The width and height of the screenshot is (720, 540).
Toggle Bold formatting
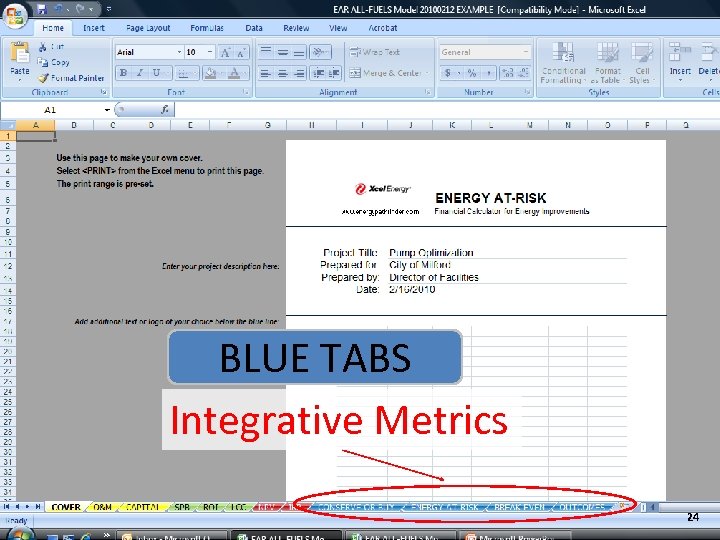(123, 73)
